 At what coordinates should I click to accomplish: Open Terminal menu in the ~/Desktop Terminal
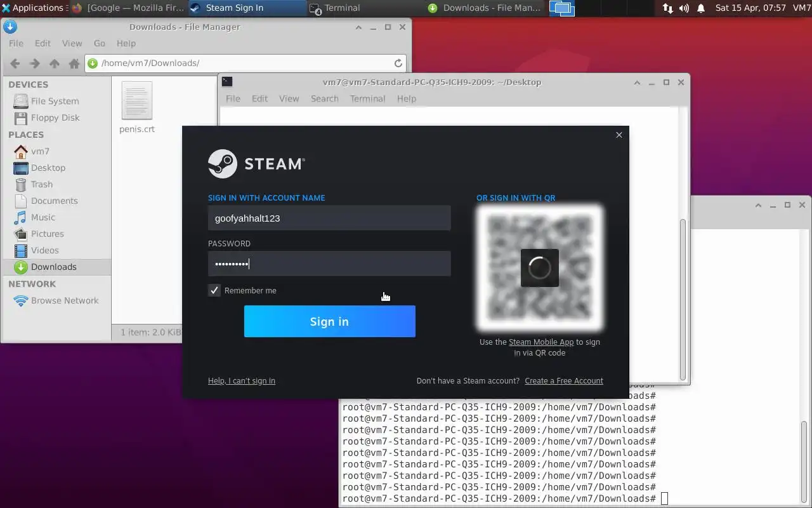coord(367,98)
